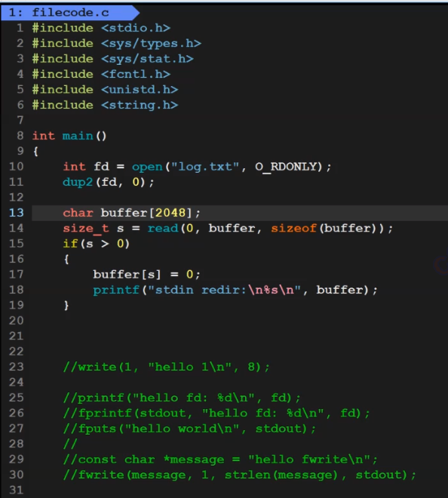Click the "log.txt" string literal
The width and height of the screenshot is (448, 498).
point(205,167)
